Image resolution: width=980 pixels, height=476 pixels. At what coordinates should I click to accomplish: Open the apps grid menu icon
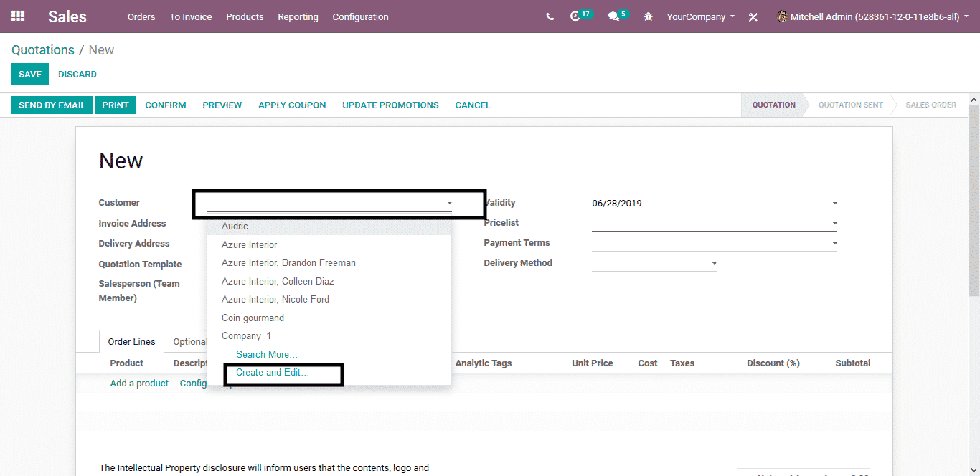click(x=18, y=16)
